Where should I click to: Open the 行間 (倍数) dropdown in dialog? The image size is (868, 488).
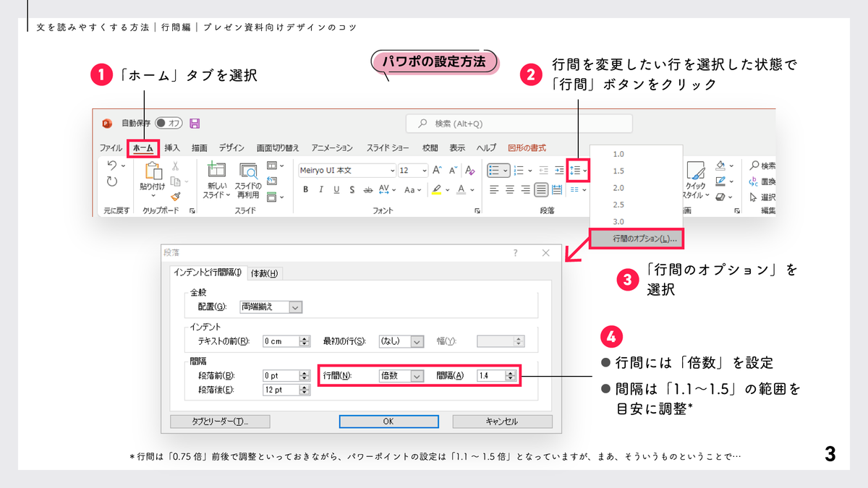pyautogui.click(x=417, y=376)
